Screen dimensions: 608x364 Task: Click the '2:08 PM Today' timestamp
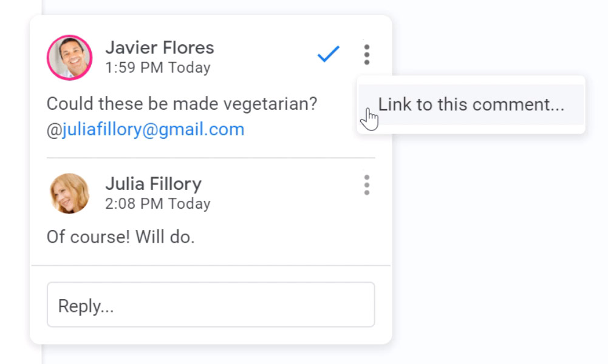[157, 203]
